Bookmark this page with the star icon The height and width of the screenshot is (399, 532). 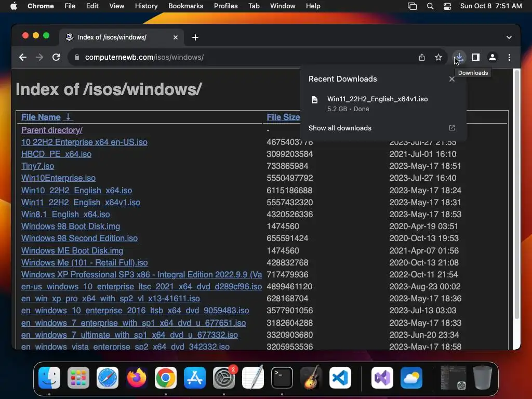(x=438, y=57)
